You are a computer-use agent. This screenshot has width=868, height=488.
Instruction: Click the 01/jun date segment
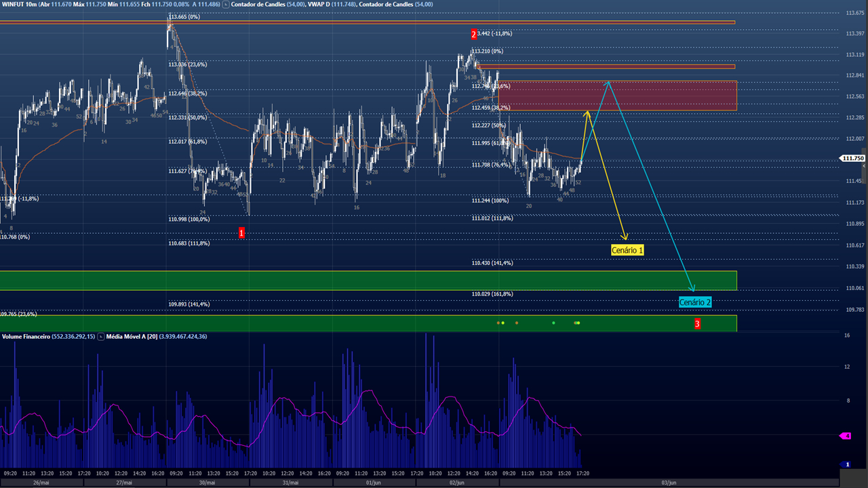click(374, 483)
